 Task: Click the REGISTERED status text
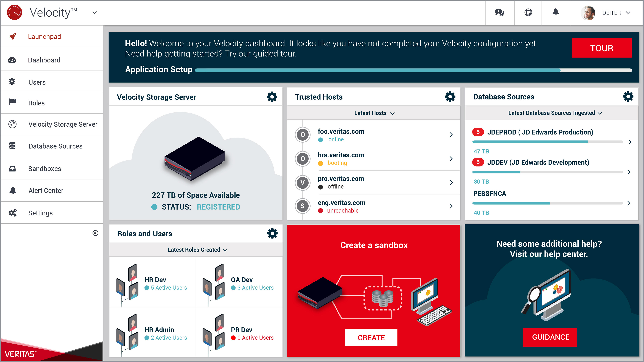[218, 207]
